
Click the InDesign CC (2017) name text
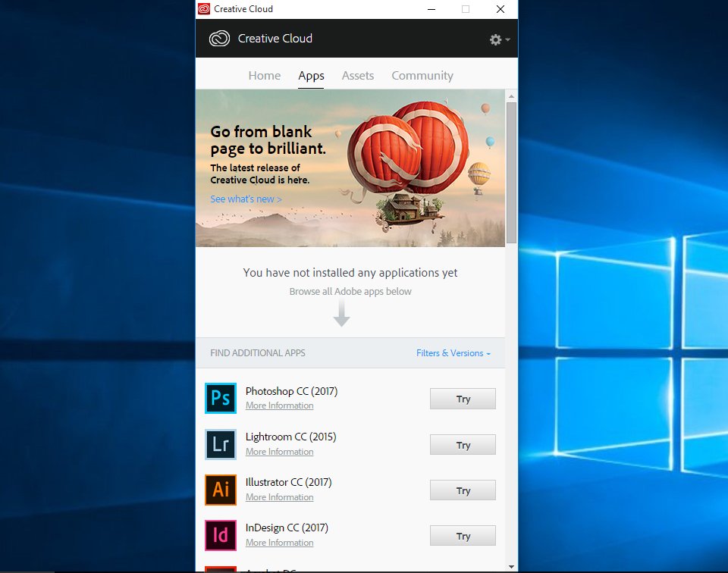click(x=287, y=528)
